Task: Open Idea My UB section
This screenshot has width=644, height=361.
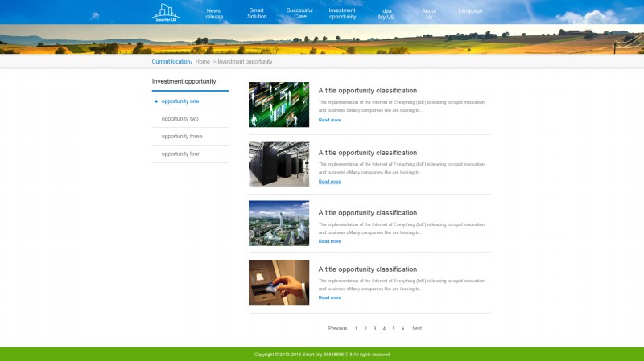Action: 386,14
